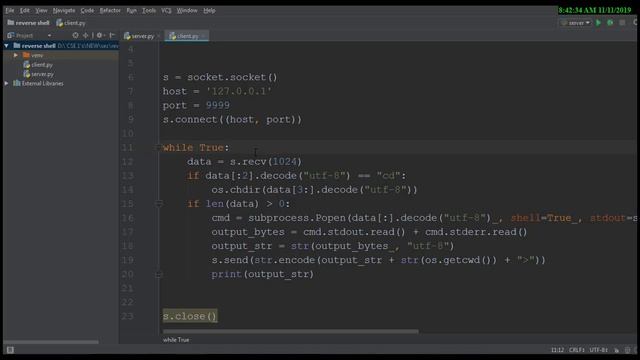This screenshot has height=360, width=640.
Task: Open the Run menu
Action: click(131, 11)
